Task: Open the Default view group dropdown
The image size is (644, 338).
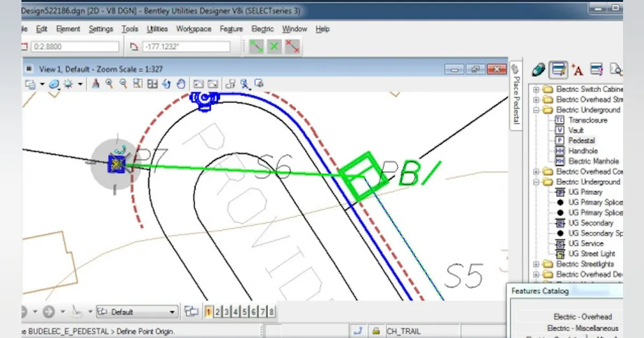Action: [137, 312]
